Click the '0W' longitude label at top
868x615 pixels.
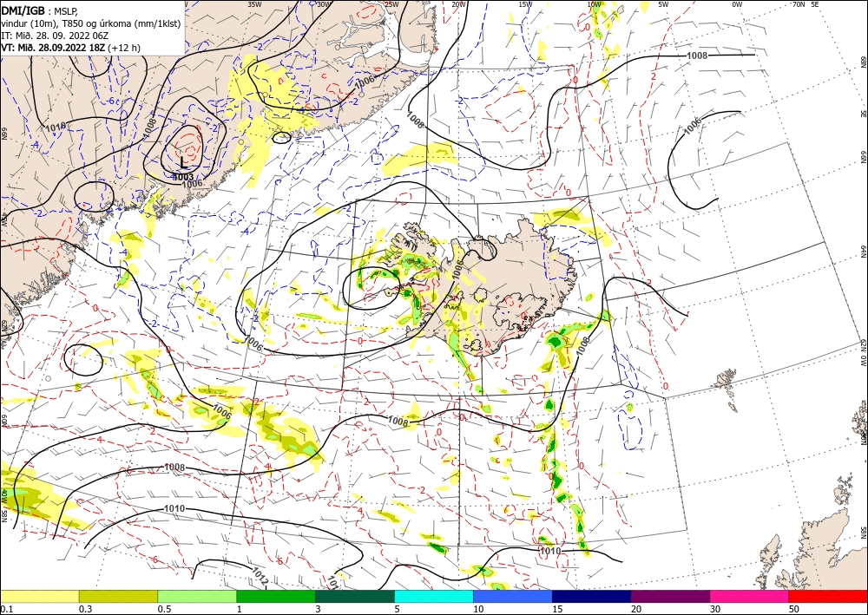[x=737, y=3]
